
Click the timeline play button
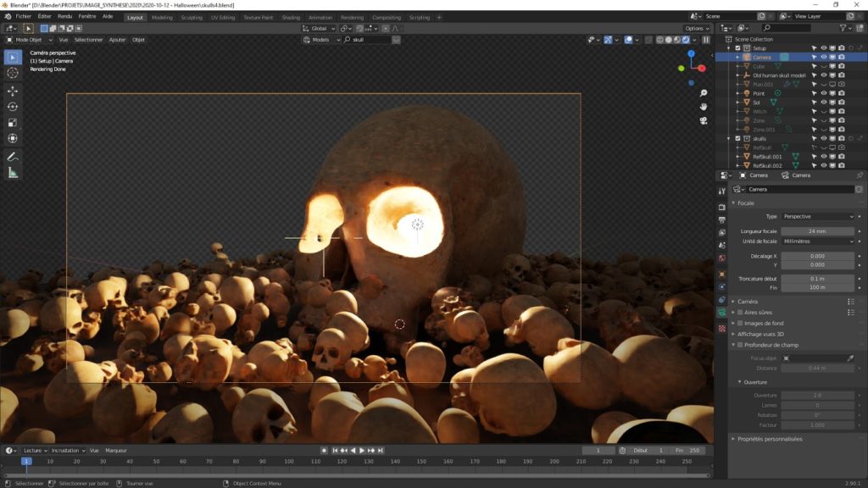[x=362, y=451]
